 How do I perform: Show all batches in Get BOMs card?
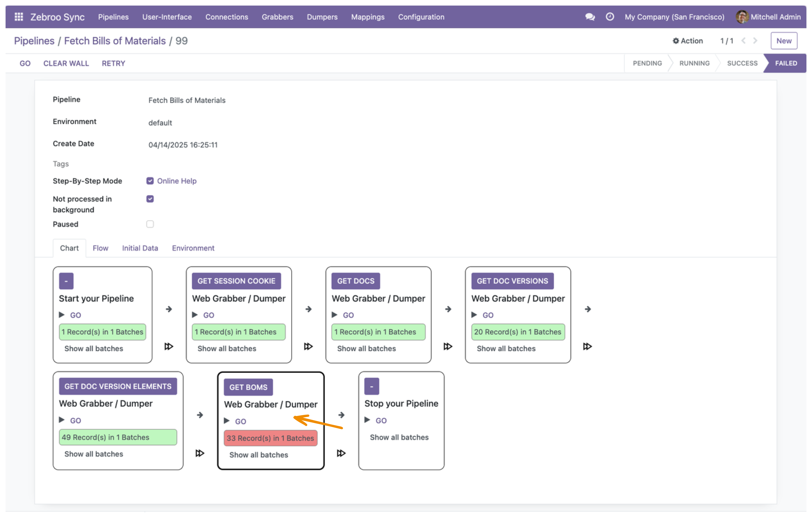[x=259, y=455]
